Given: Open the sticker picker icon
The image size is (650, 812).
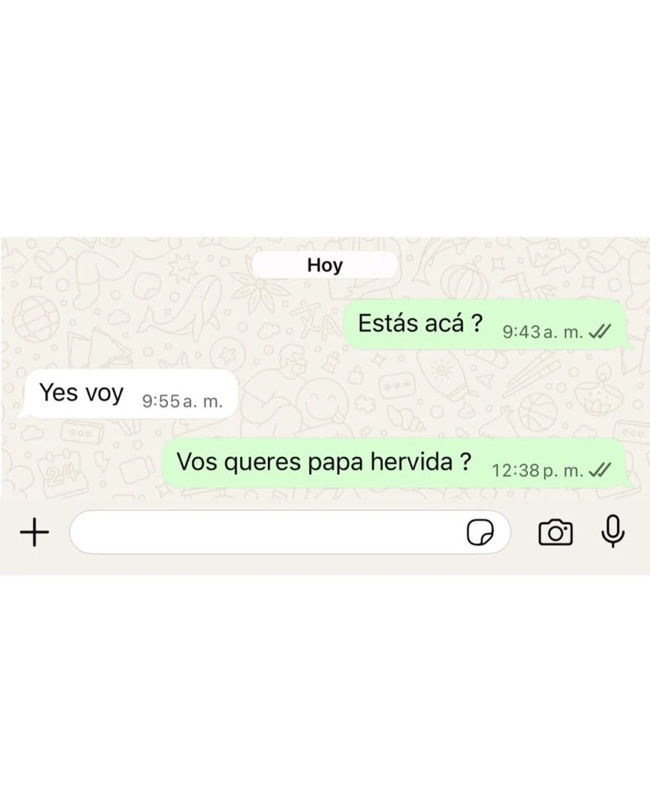Looking at the screenshot, I should click(480, 532).
